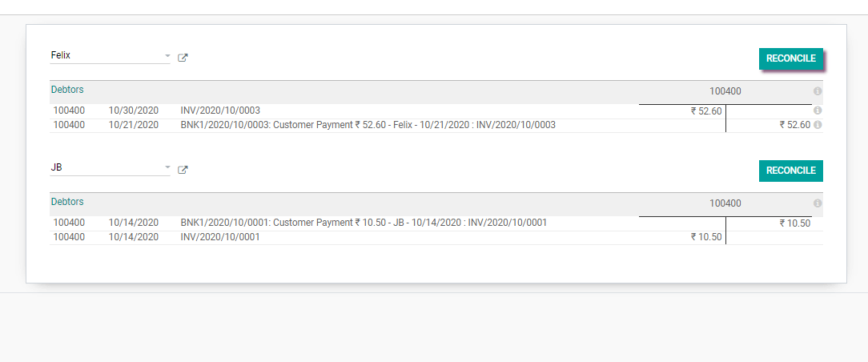
Task: Select BNK1/2020/10/0001 JB customer payment line
Action: pos(364,223)
